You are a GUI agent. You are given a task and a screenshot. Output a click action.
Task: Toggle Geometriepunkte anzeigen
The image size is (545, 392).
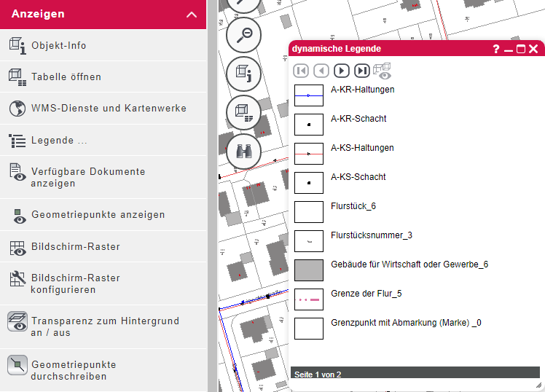tap(98, 215)
